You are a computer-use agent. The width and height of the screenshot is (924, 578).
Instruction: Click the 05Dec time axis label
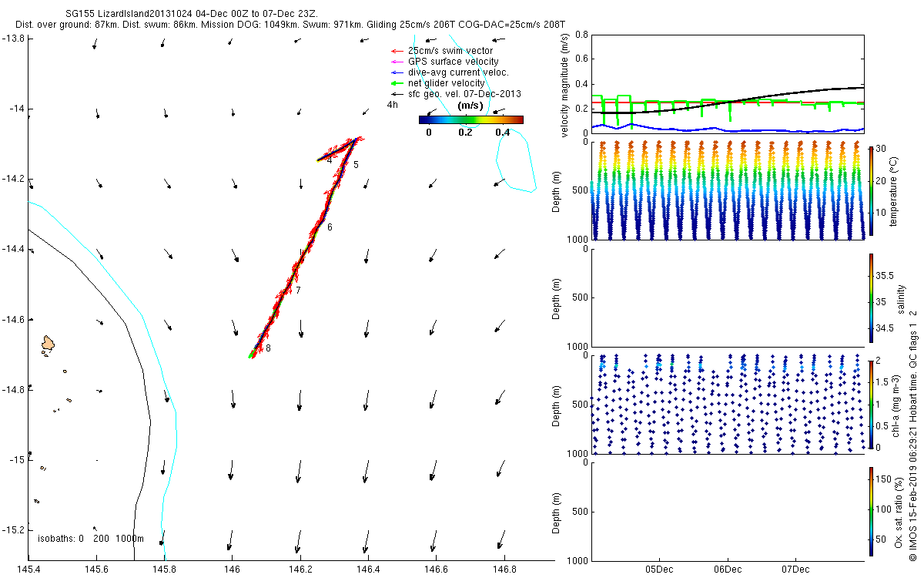click(x=660, y=570)
